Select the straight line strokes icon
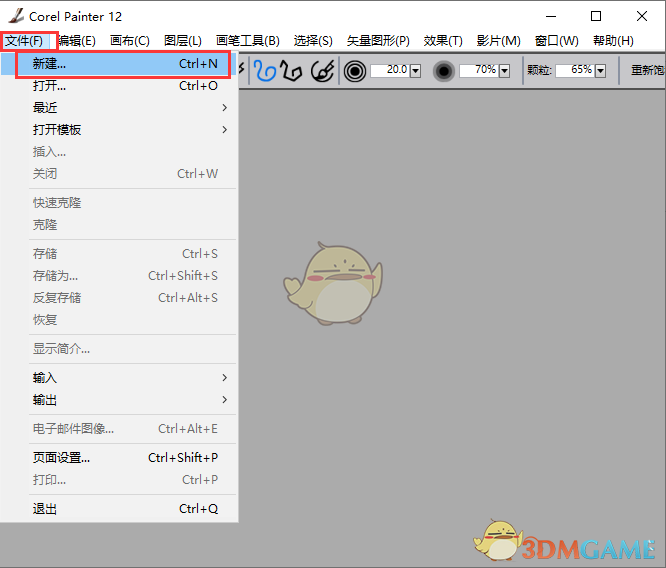 [291, 71]
